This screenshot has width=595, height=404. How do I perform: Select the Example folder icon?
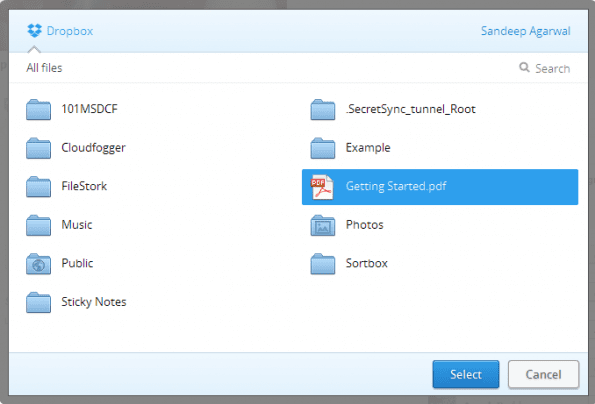tap(323, 148)
